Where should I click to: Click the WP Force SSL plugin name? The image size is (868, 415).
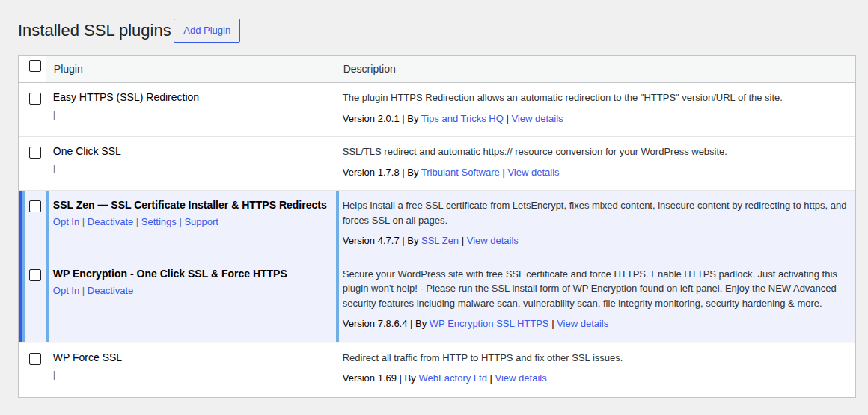tap(88, 357)
